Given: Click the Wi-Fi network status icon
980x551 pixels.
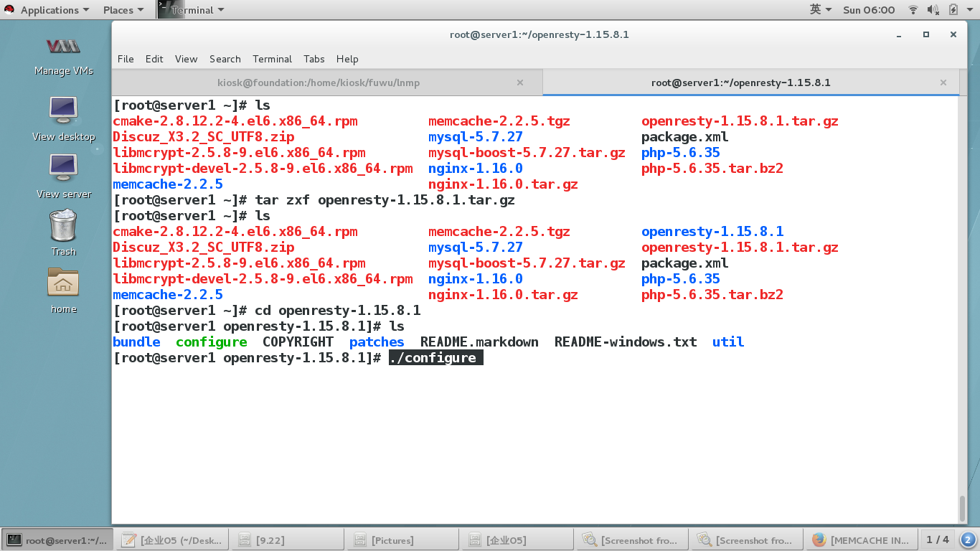Looking at the screenshot, I should coord(913,10).
